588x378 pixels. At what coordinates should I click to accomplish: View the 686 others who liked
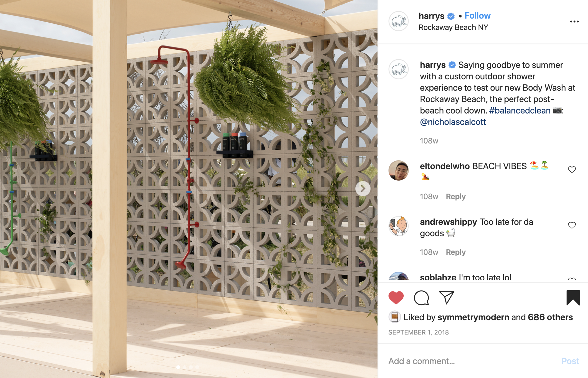tap(550, 317)
